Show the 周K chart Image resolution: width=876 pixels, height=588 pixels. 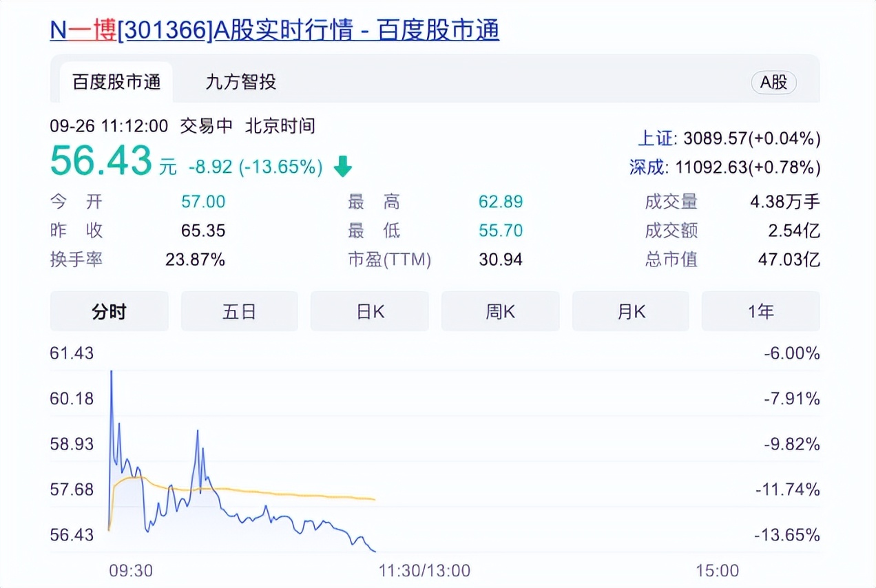[x=500, y=312]
